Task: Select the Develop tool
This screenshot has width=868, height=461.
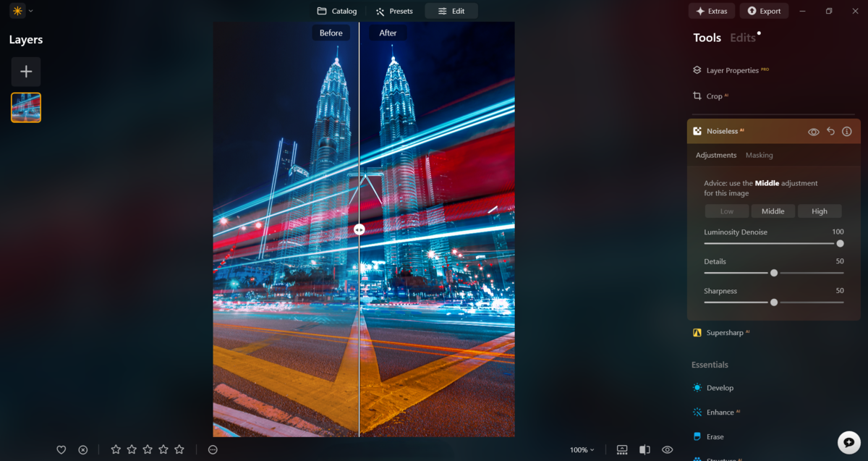Action: [718, 387]
